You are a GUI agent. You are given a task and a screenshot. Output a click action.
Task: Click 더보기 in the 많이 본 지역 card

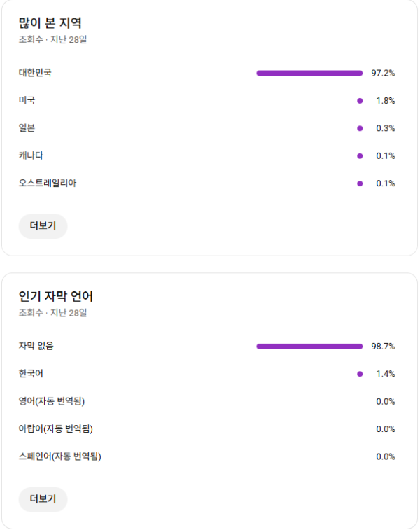click(43, 226)
